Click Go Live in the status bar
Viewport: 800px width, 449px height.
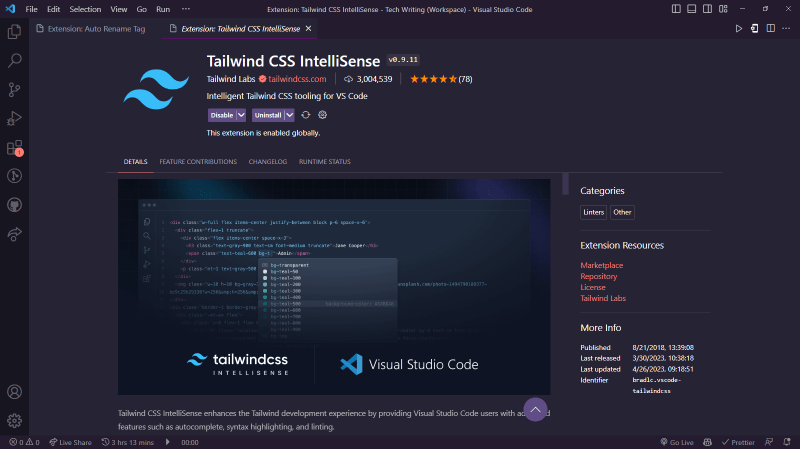677,442
